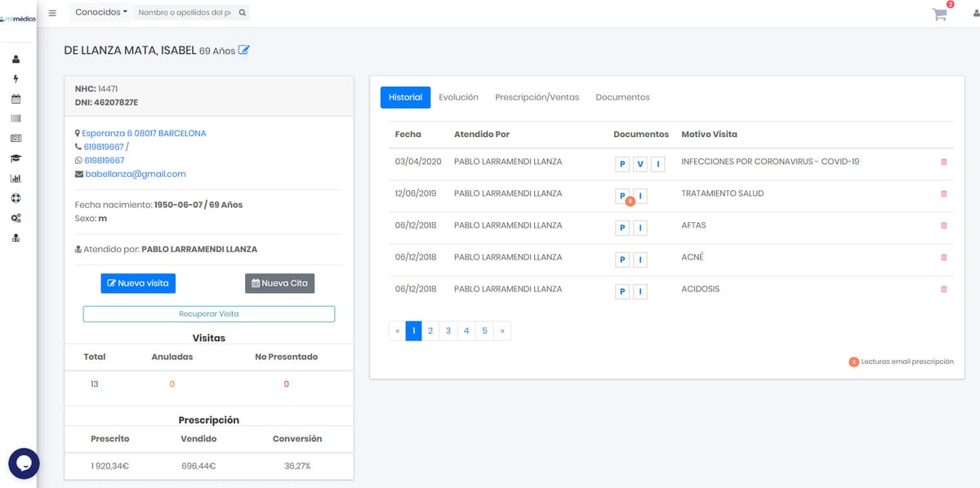Click the Nueva Cita button

(279, 283)
